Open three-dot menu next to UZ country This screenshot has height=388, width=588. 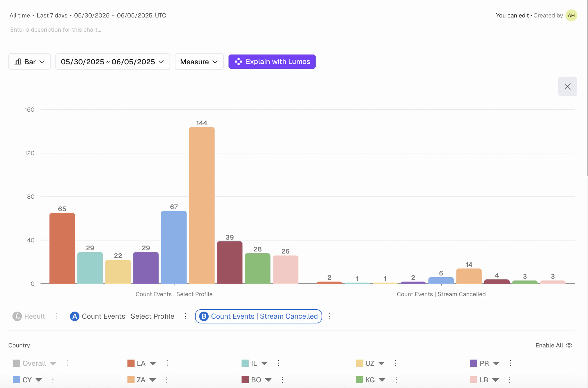click(x=396, y=363)
